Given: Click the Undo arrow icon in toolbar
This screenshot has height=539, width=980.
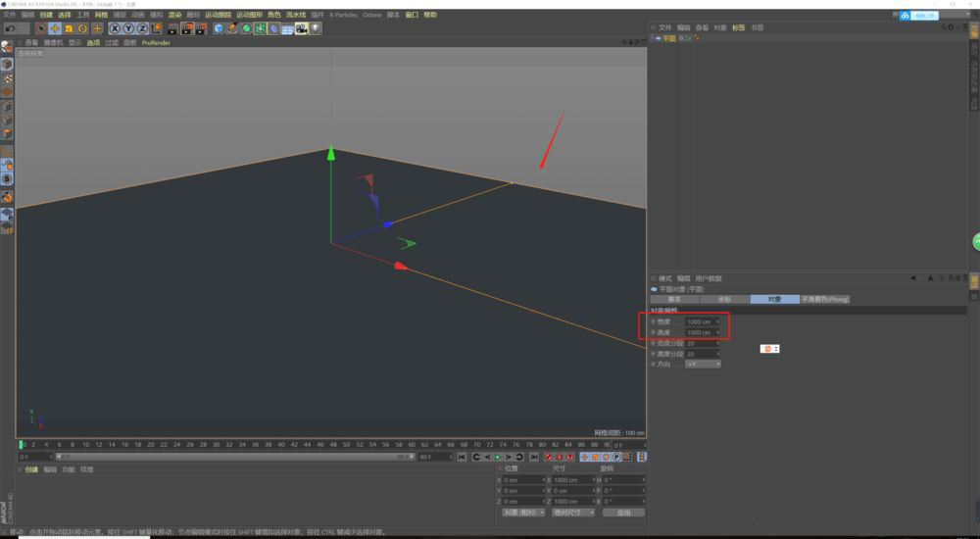Looking at the screenshot, I should [9, 28].
